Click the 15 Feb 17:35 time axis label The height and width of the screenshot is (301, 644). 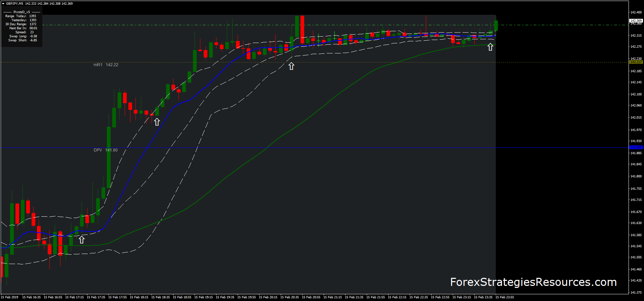point(96,297)
